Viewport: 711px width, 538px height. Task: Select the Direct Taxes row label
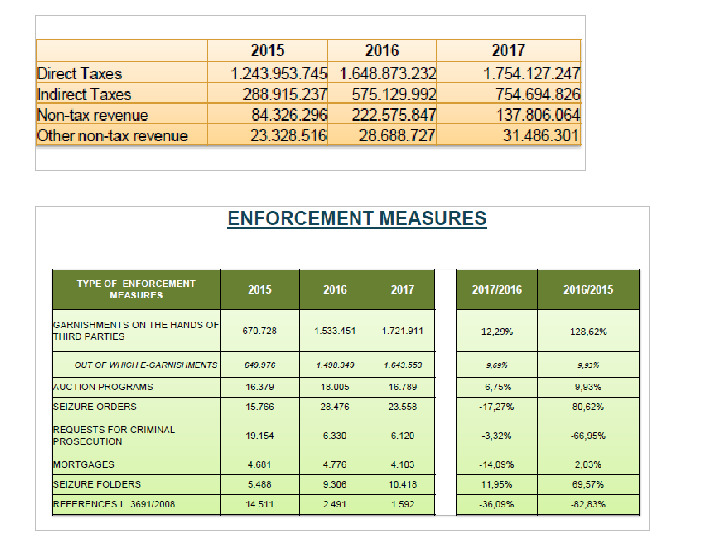80,73
